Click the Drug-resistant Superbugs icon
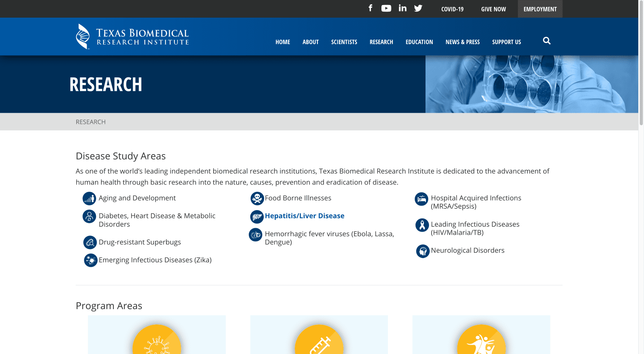The height and width of the screenshot is (354, 644). click(90, 242)
